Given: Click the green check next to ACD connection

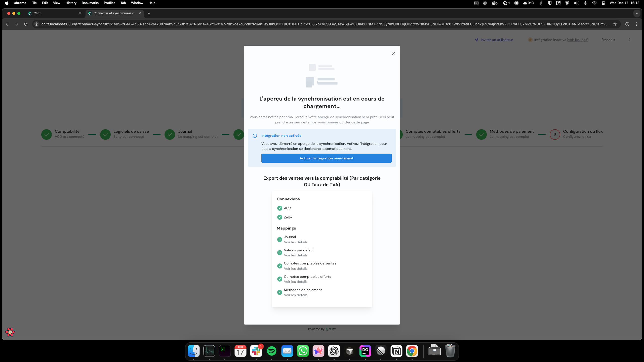Looking at the screenshot, I should click(280, 208).
